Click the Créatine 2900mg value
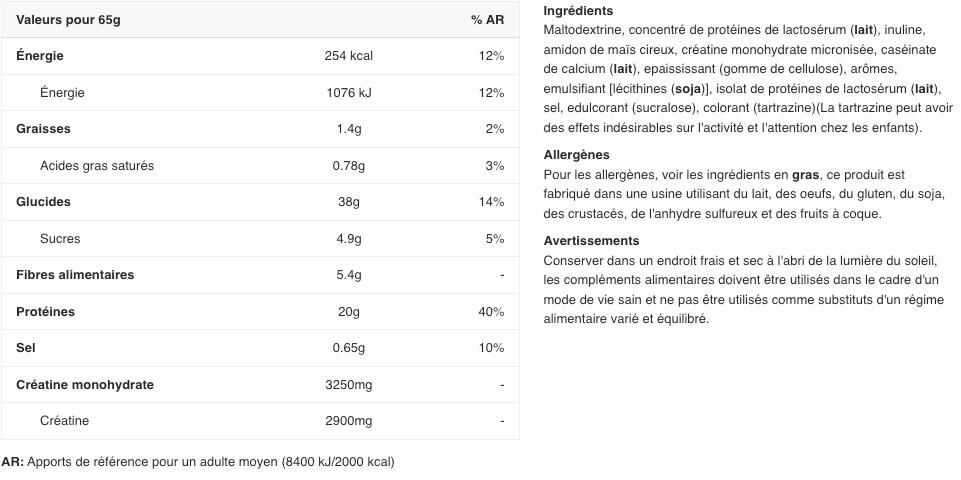This screenshot has height=480, width=961. 348,421
